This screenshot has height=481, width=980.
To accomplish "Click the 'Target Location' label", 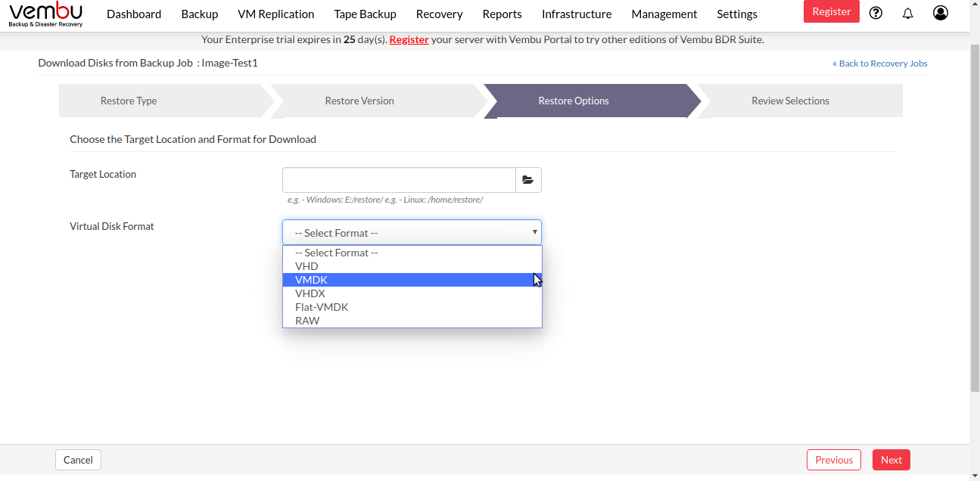I will coord(103,174).
